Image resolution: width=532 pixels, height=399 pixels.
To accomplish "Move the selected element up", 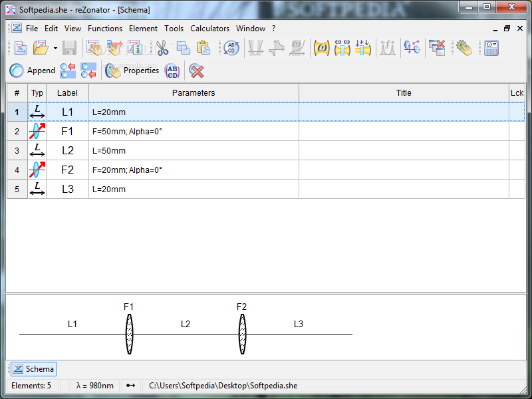I will coord(68,70).
